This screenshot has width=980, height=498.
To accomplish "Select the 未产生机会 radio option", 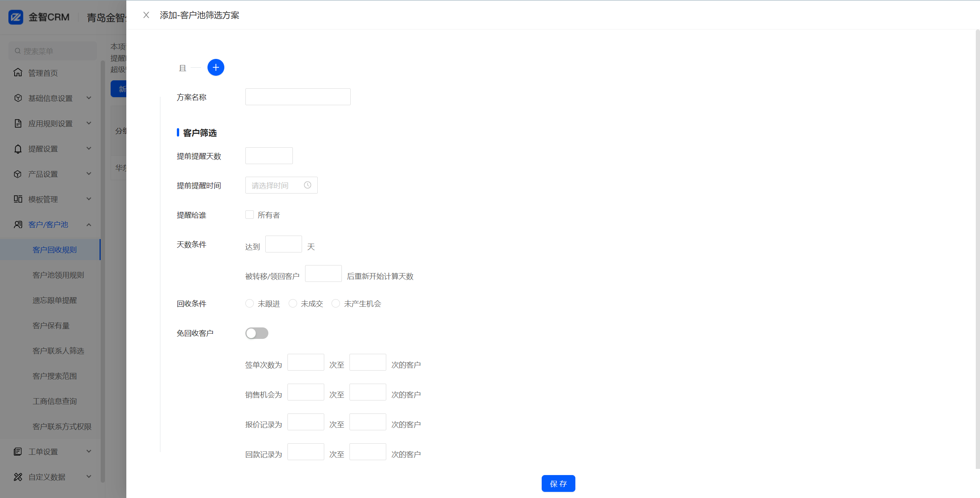I will [x=336, y=303].
